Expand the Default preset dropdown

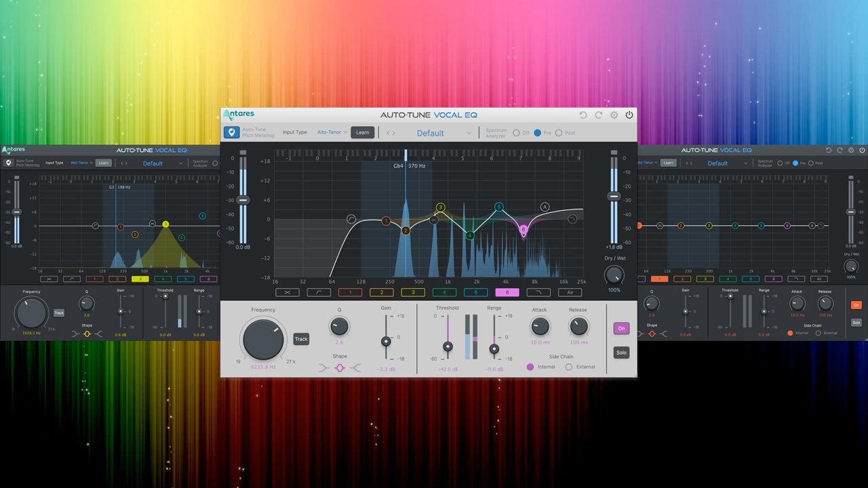click(469, 134)
